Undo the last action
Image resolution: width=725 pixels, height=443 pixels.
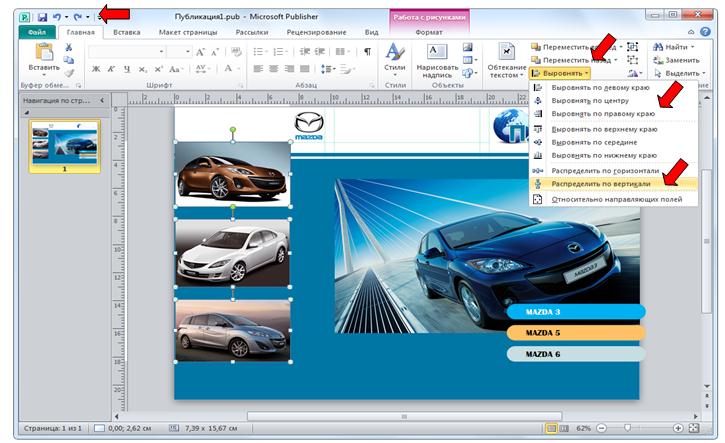tap(57, 17)
